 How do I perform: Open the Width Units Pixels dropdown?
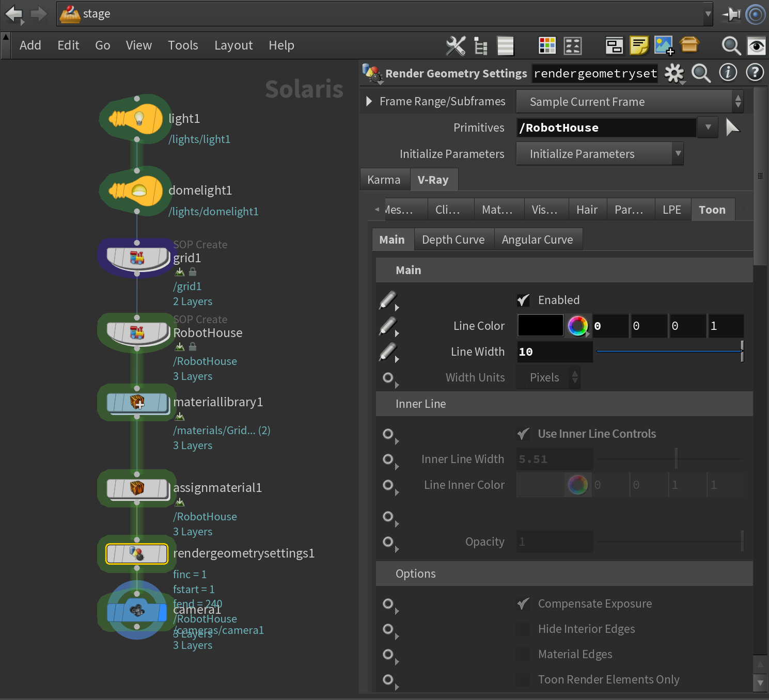pyautogui.click(x=548, y=377)
